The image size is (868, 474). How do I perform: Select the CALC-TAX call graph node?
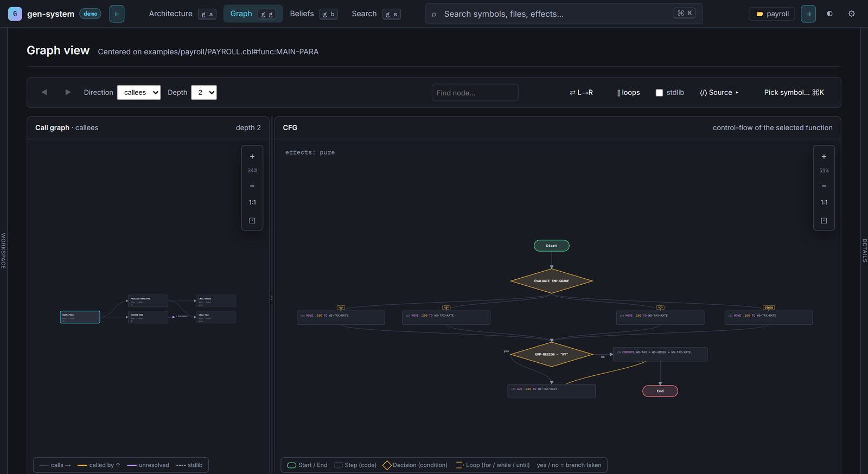(x=216, y=317)
